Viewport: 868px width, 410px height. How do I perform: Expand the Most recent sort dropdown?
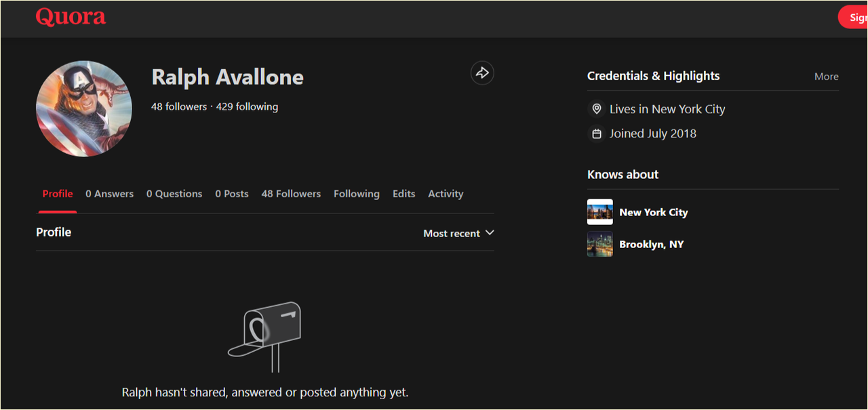pyautogui.click(x=458, y=233)
